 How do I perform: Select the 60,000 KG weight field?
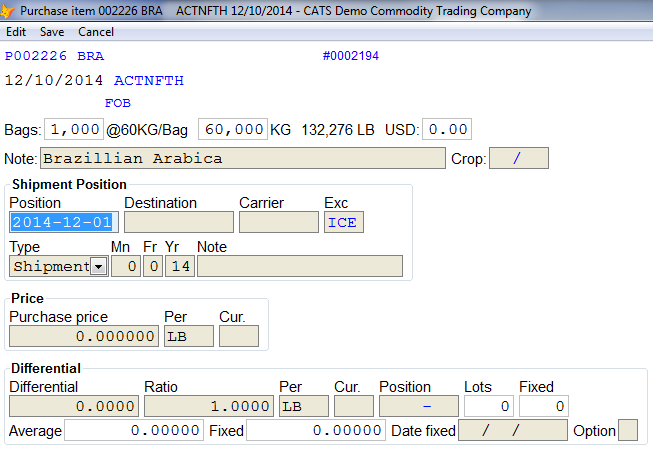point(233,129)
